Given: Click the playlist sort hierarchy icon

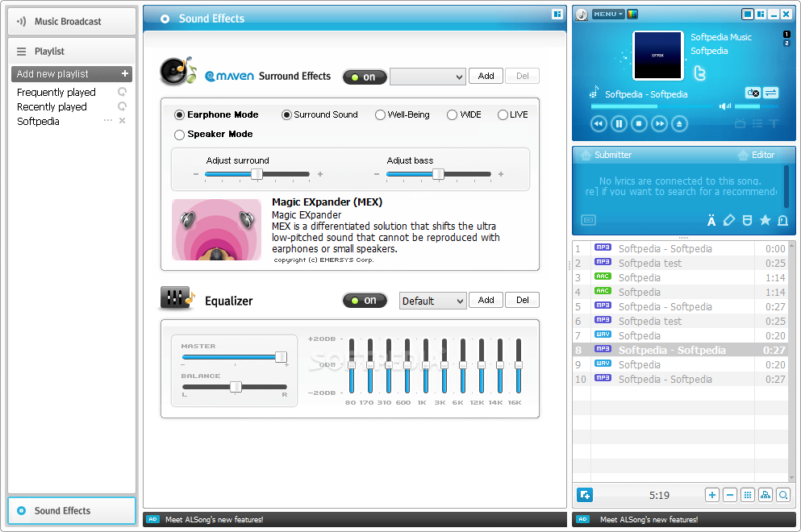Looking at the screenshot, I should coord(766,495).
